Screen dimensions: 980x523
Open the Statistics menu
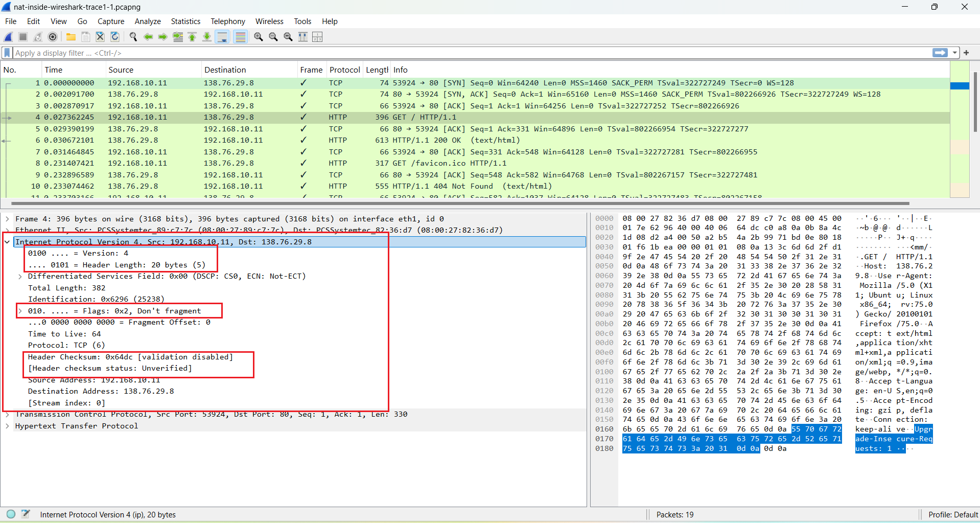tap(185, 21)
